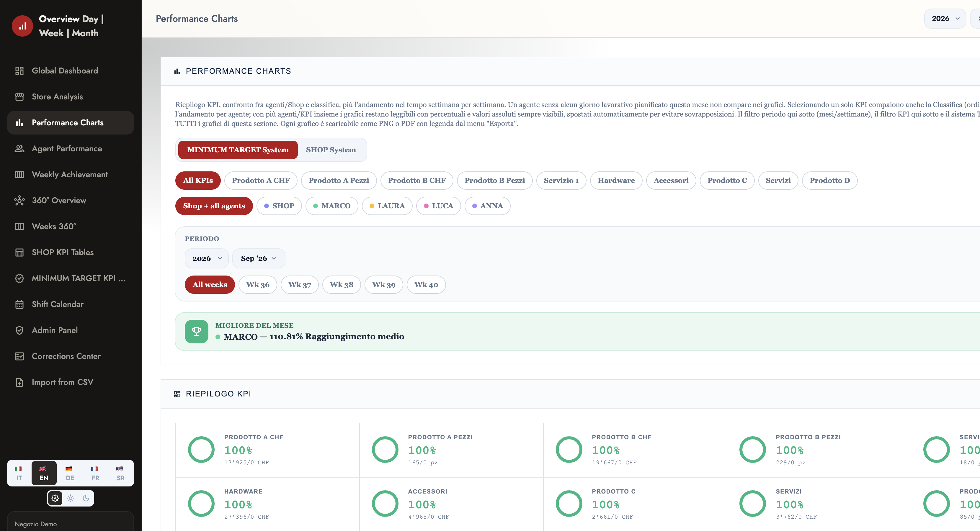Click the MINIMUM TARGET KPI badge icon
Image resolution: width=980 pixels, height=531 pixels.
point(19,278)
